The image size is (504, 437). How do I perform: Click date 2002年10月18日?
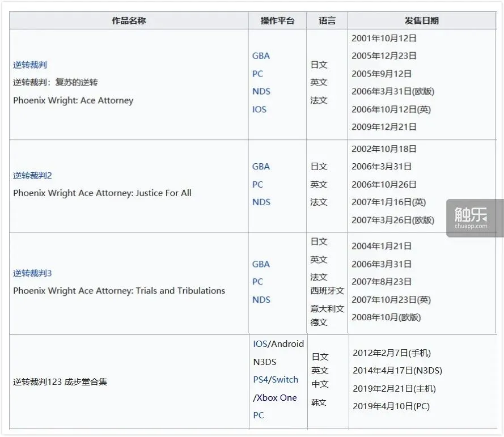384,149
